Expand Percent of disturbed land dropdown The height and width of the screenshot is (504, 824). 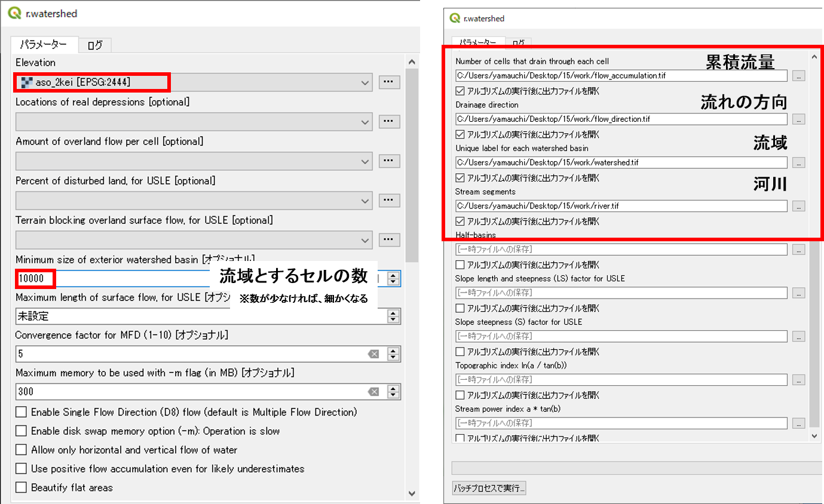pyautogui.click(x=193, y=201)
